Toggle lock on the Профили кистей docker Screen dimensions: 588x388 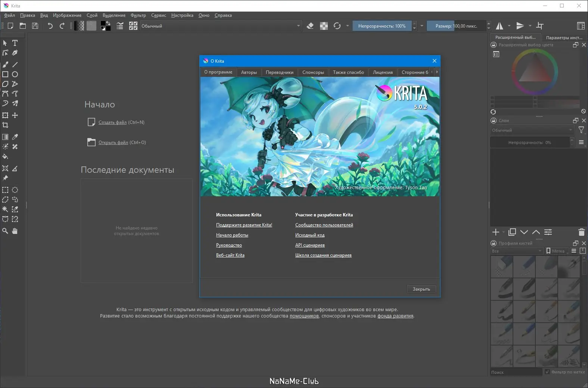[493, 243]
